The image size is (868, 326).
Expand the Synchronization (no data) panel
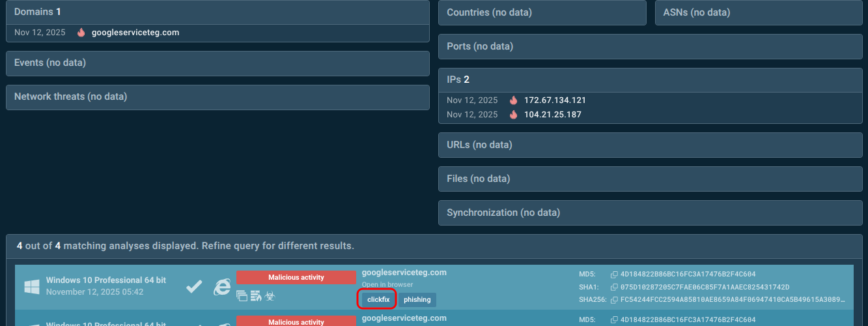point(650,213)
